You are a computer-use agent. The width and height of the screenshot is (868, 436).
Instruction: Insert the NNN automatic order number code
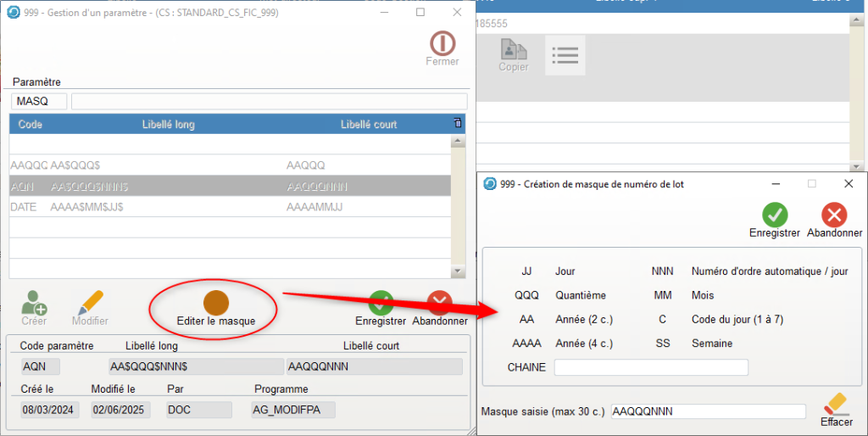click(662, 271)
